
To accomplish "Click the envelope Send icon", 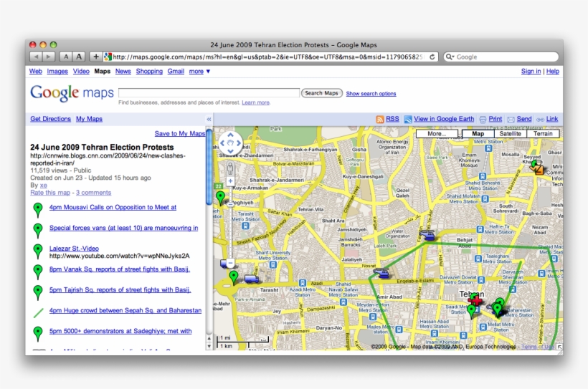I will [511, 119].
